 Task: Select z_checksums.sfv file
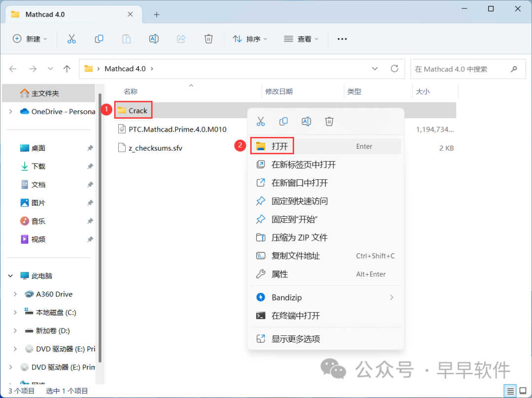pyautogui.click(x=150, y=148)
